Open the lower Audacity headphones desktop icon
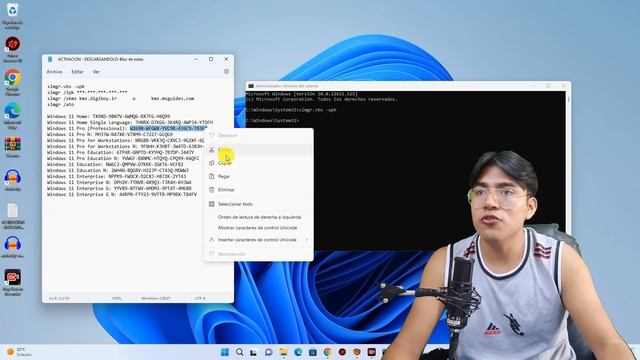 coord(13,244)
